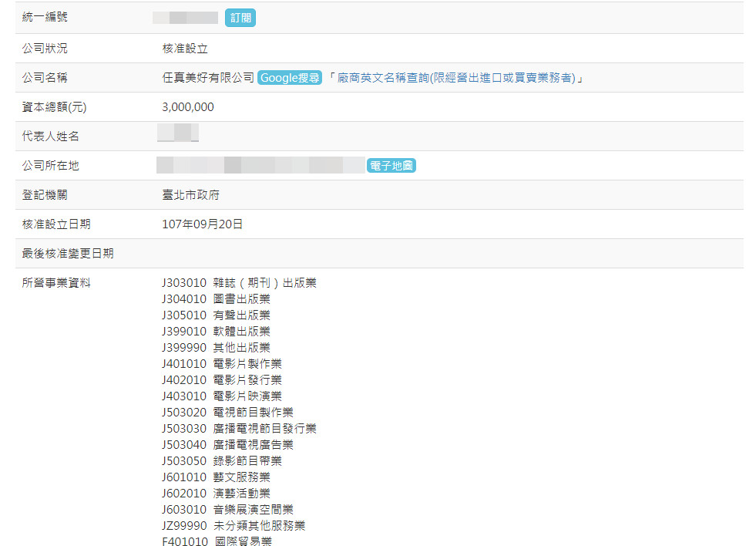
Task: Click the 最後核准變更日期 row label
Action: point(68,254)
